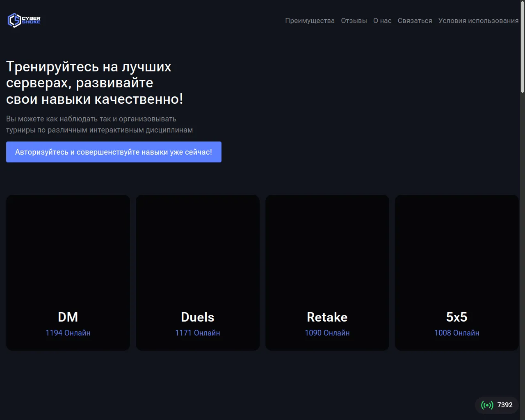Click the vertical page scrollbar thumb
The height and width of the screenshot is (420, 525).
[522, 47]
